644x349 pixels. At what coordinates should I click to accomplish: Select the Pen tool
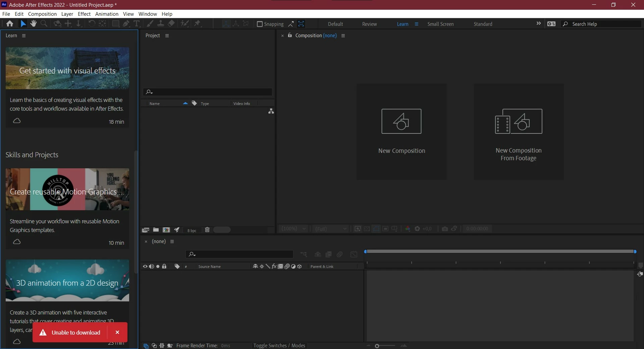[x=126, y=23]
